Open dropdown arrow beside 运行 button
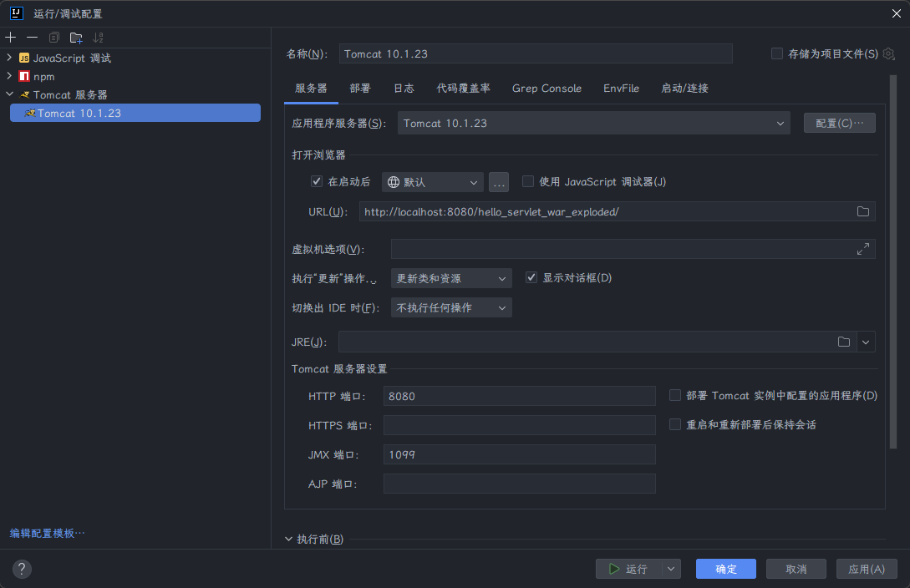Screen dimensions: 910x588 click(x=672, y=569)
